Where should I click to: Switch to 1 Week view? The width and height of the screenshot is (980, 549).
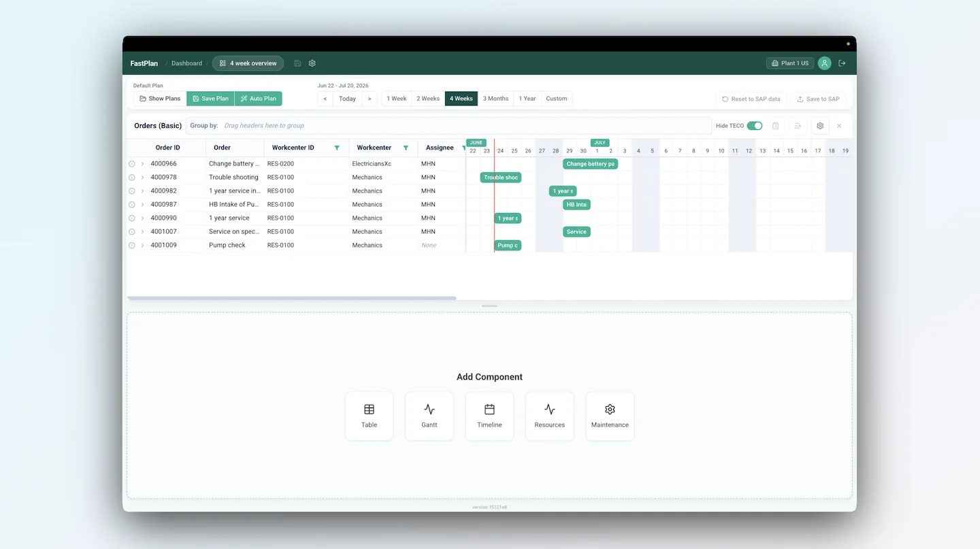(396, 99)
